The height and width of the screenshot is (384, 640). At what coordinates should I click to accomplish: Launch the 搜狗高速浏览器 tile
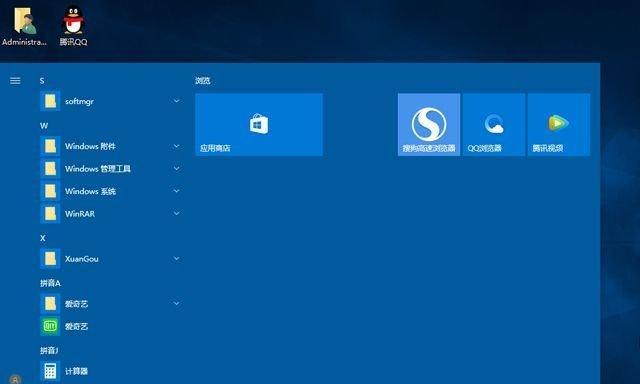coord(429,124)
